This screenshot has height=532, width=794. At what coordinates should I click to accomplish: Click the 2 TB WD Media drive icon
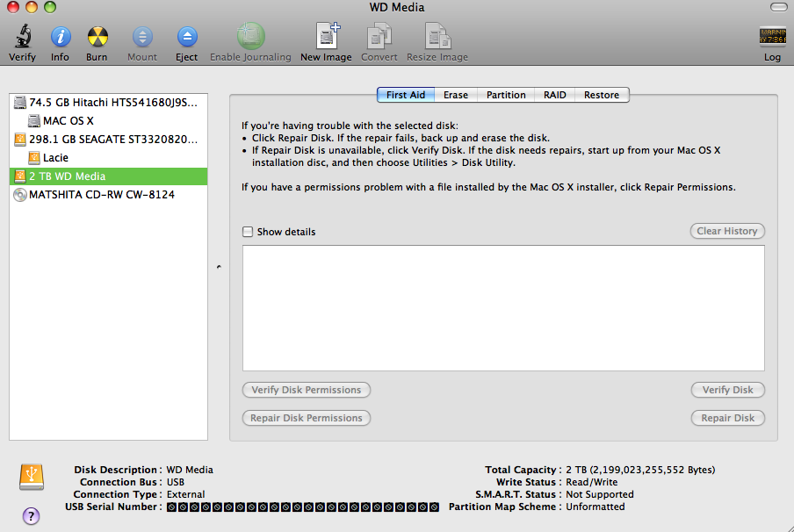pyautogui.click(x=19, y=176)
